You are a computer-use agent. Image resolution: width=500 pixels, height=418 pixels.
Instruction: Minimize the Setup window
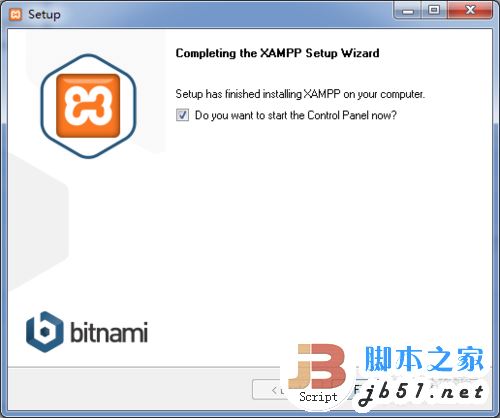[x=408, y=11]
